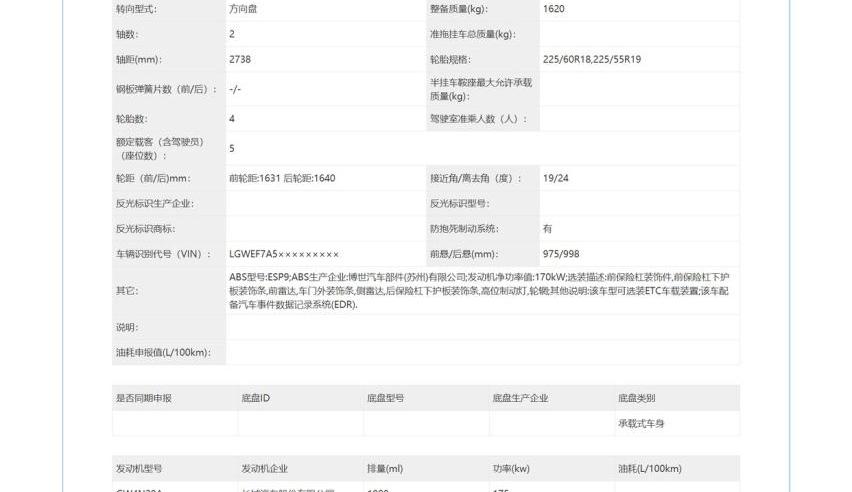Screen dimensions: 852x492
Task: Click the '反光标识商标:' label
Action: pyautogui.click(x=146, y=229)
